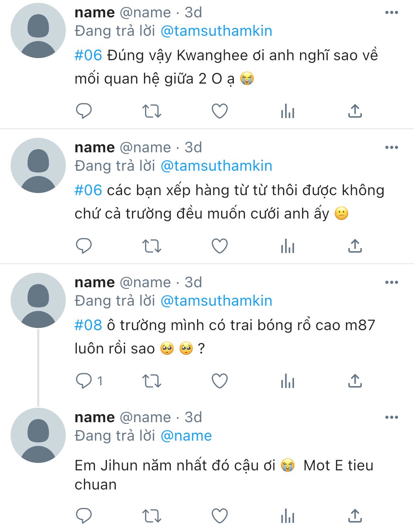414x532 pixels.
Task: Share the Kwanghee #06 tweet
Action: click(x=355, y=111)
